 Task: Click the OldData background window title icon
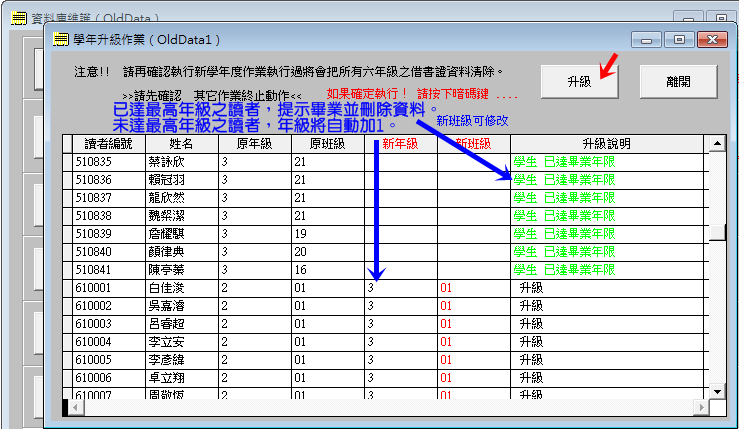(x=19, y=18)
